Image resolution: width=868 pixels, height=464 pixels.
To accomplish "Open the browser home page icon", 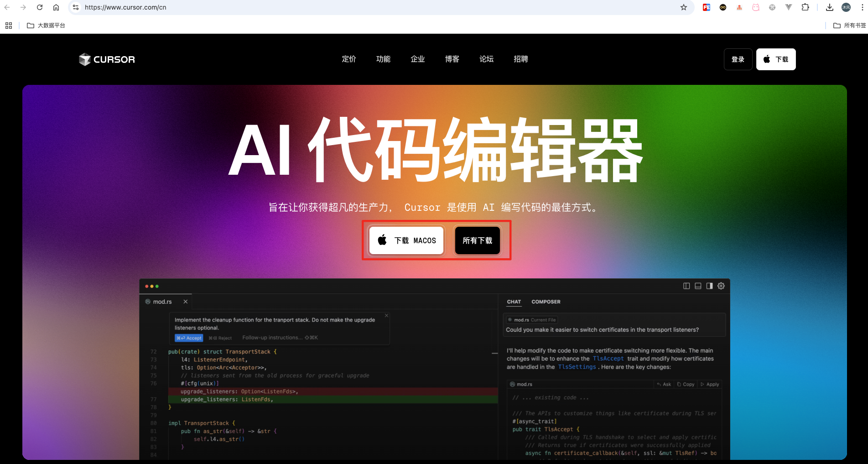I will pyautogui.click(x=56, y=7).
